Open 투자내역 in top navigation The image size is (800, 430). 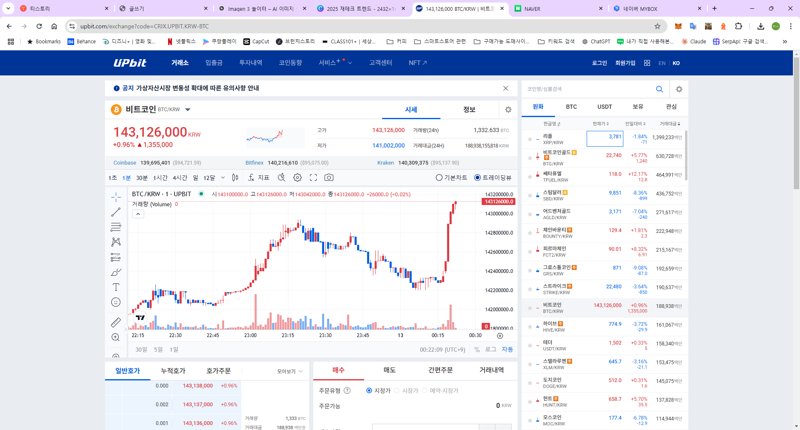click(x=251, y=63)
